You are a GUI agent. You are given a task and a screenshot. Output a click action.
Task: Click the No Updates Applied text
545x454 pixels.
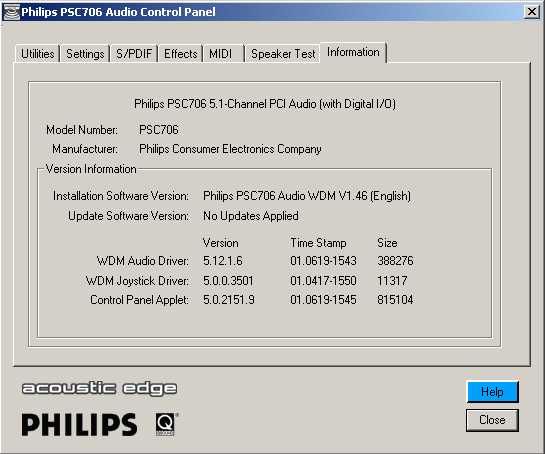click(x=251, y=216)
